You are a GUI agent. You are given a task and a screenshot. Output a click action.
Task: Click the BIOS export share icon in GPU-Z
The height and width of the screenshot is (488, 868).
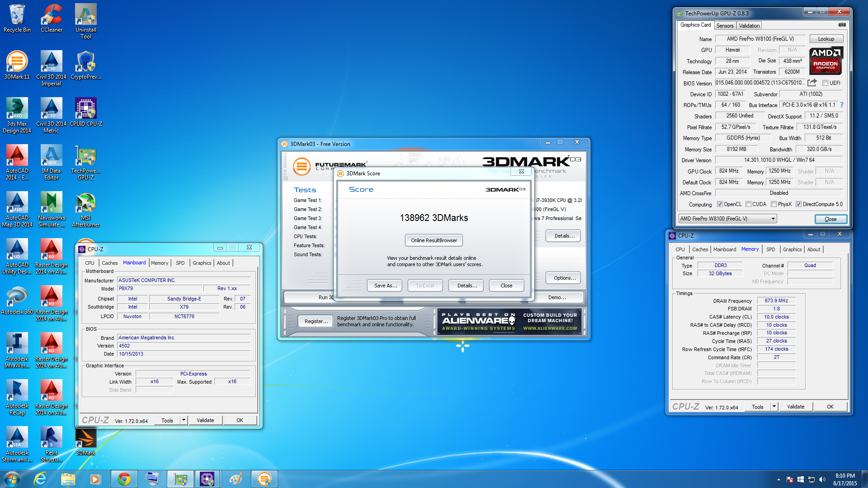coord(812,83)
